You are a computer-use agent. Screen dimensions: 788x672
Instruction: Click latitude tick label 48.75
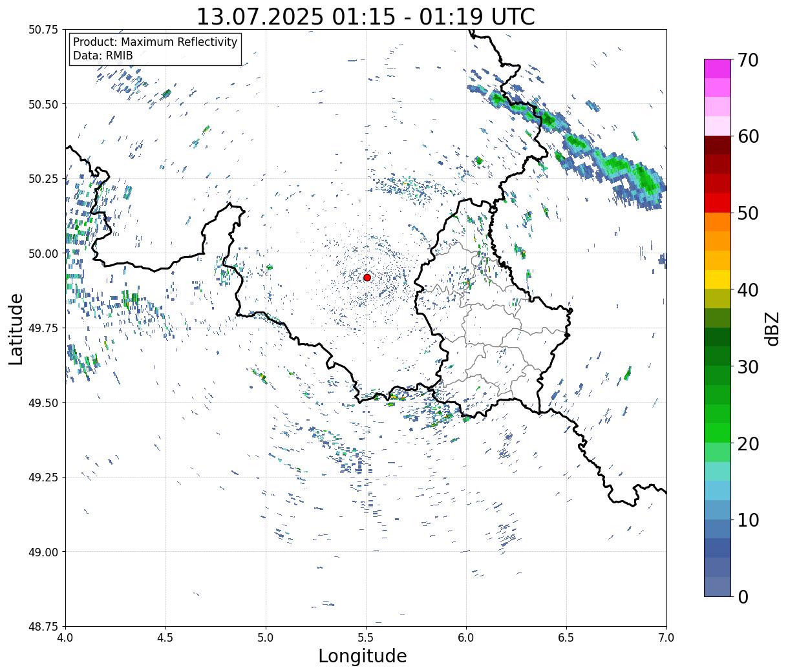pyautogui.click(x=43, y=627)
